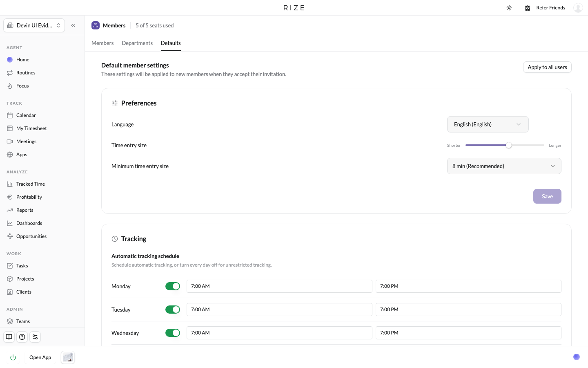Viewport: 588px width, 368px height.
Task: Collapse the sidebar with double chevron icon
Action: tap(73, 25)
